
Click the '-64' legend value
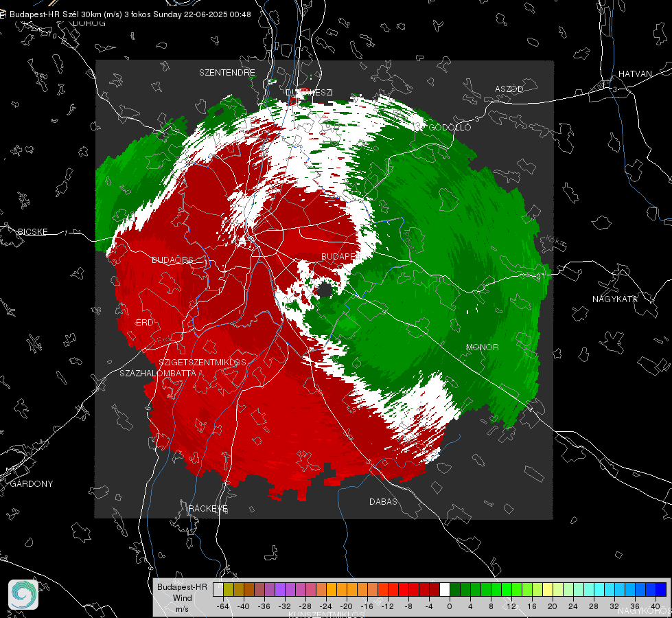tap(223, 606)
